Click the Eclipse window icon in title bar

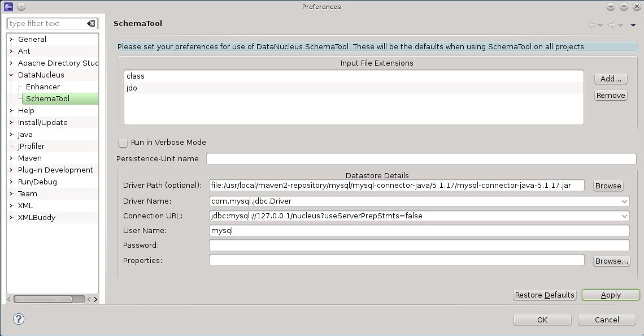coord(8,7)
